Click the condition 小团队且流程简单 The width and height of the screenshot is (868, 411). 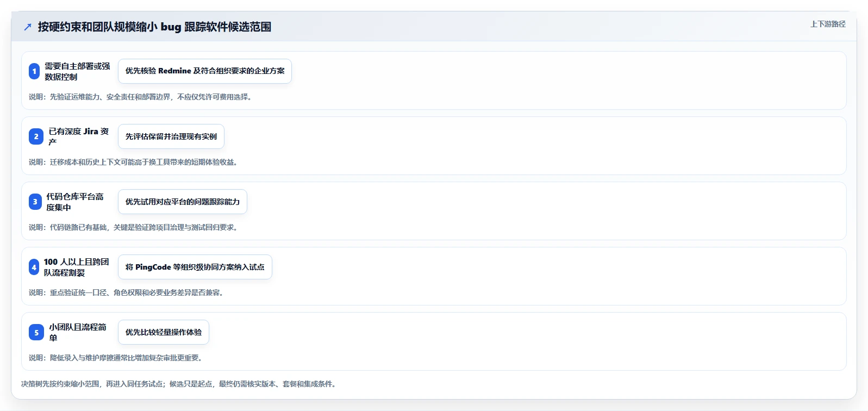pos(78,332)
